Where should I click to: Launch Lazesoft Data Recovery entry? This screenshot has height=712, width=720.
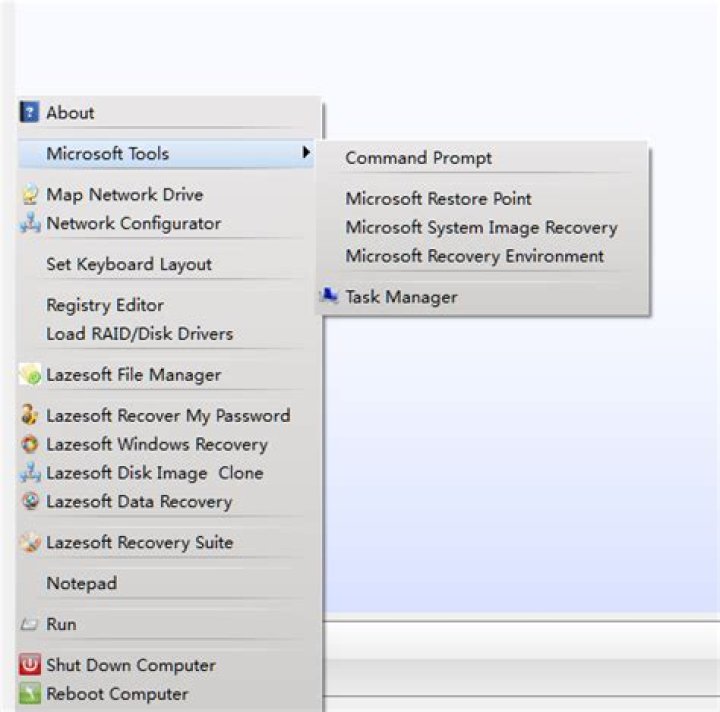[169, 501]
